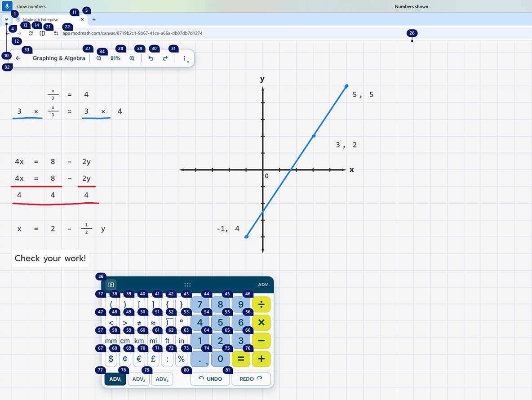Viewport: 532px width, 400px height.
Task: Insert a right square bracket
Action: [x=153, y=304]
